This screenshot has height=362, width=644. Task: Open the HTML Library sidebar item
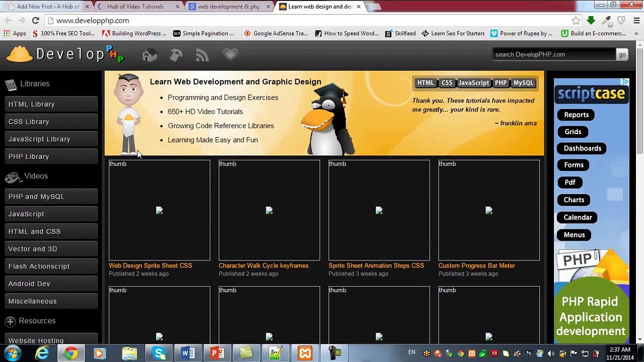tap(51, 104)
